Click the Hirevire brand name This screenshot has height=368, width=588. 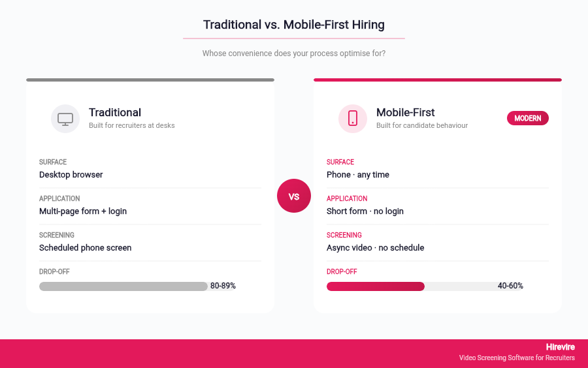[x=560, y=347]
